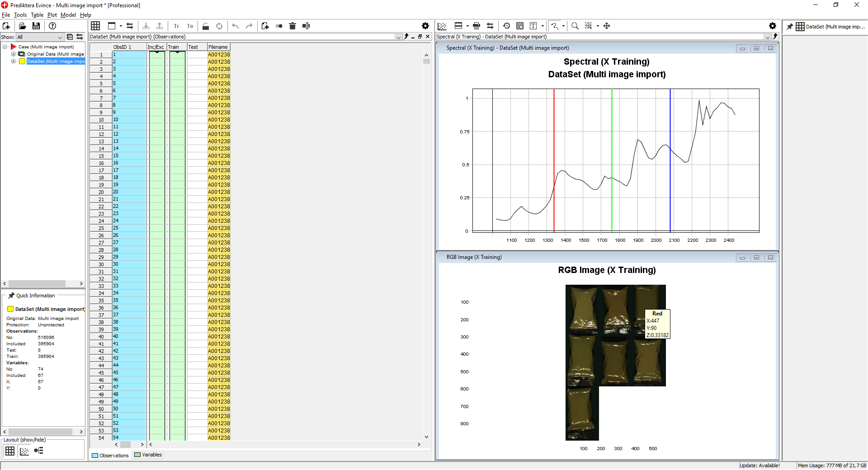The image size is (868, 470).
Task: Toggle table layout visibility button
Action: 10,451
